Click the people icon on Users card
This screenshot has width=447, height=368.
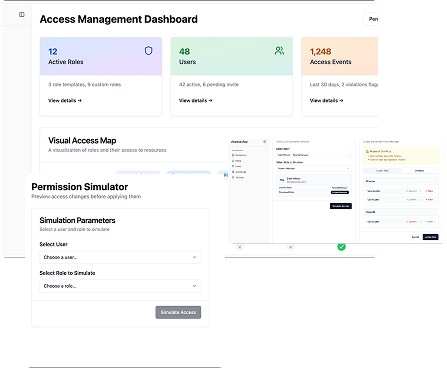click(x=279, y=51)
